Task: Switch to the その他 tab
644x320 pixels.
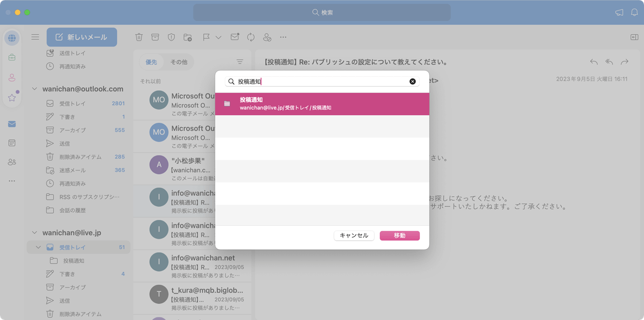Action: (x=179, y=62)
